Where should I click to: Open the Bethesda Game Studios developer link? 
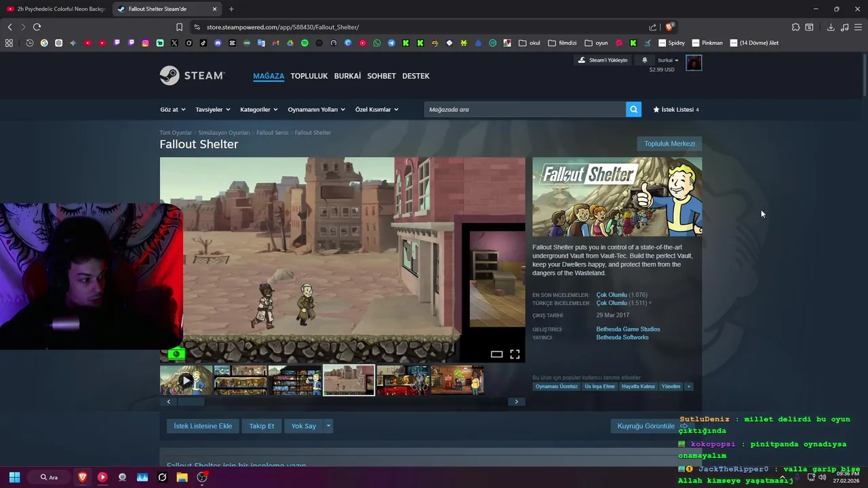(x=628, y=329)
